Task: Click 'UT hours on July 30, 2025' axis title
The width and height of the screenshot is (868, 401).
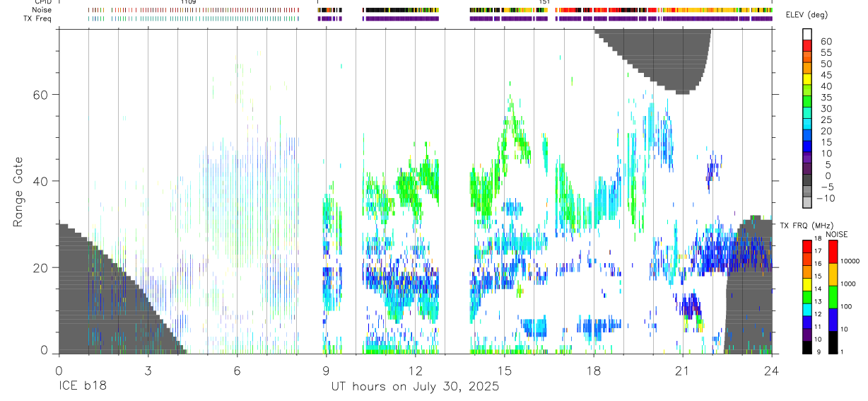Action: [x=416, y=388]
